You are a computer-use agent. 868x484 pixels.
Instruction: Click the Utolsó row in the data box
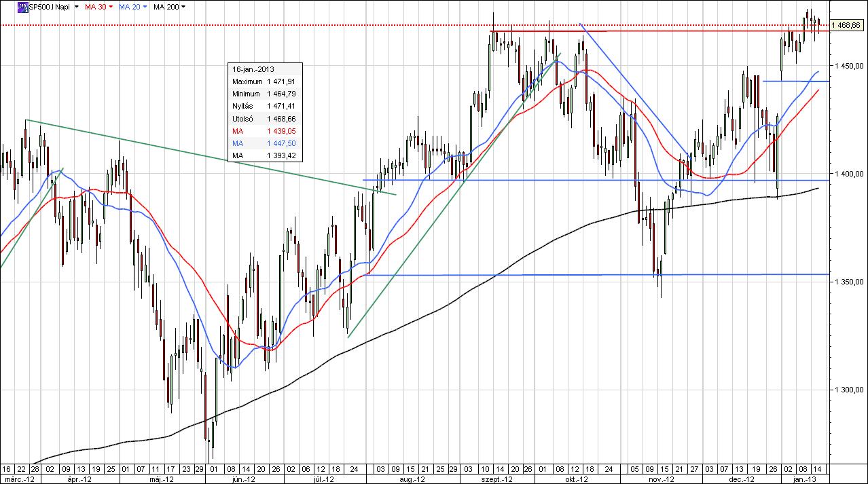point(265,119)
